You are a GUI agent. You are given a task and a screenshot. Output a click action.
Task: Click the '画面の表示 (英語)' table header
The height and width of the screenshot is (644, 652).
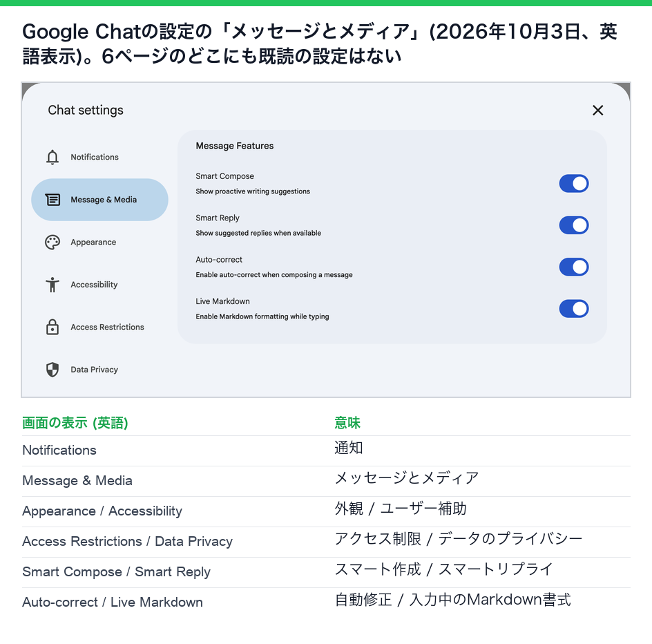pos(75,423)
